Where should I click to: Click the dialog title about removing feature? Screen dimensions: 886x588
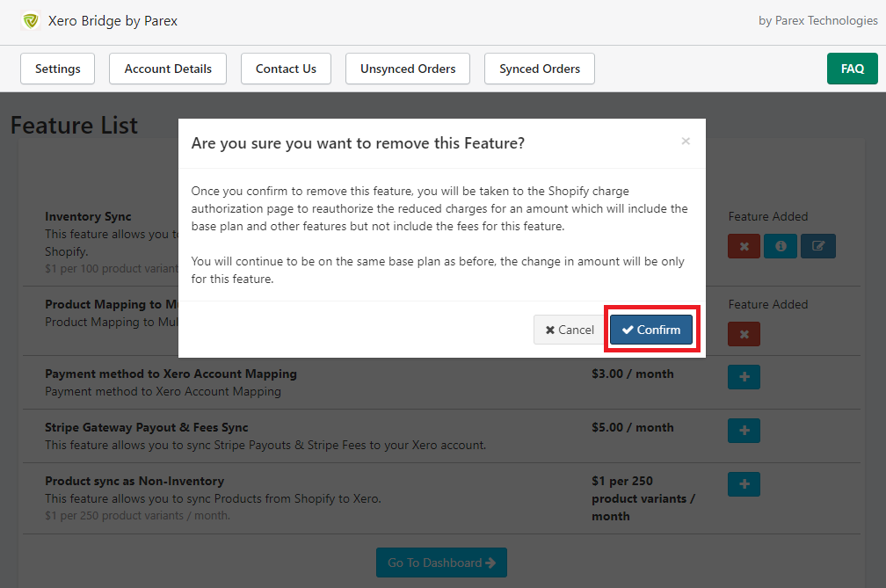coord(358,143)
